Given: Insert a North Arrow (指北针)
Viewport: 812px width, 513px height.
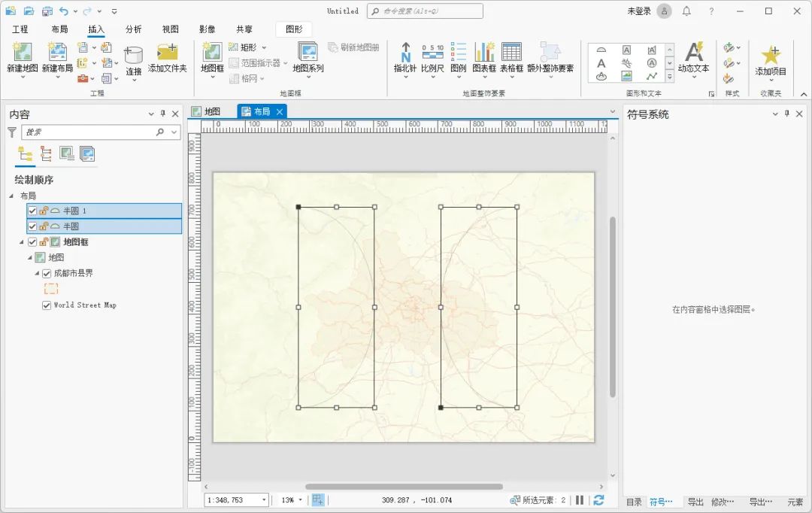Looking at the screenshot, I should point(405,52).
